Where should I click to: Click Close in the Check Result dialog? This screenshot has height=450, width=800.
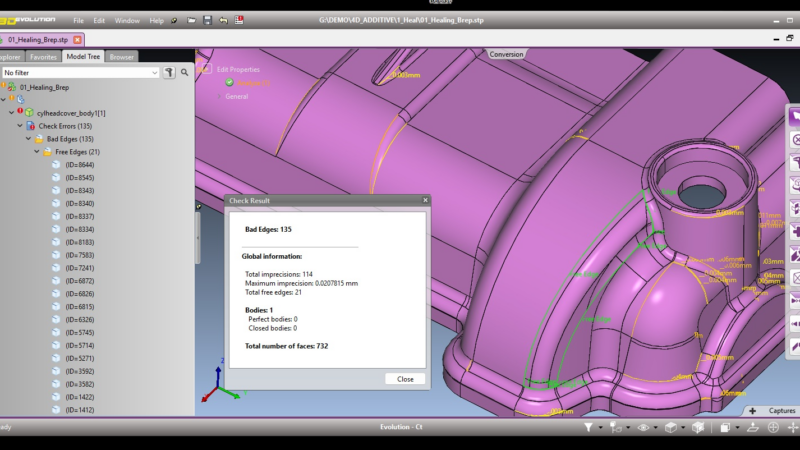tap(405, 379)
